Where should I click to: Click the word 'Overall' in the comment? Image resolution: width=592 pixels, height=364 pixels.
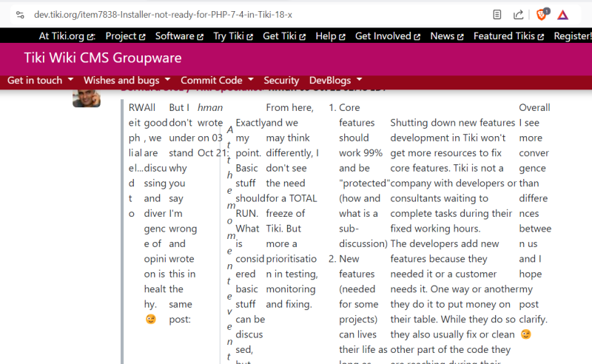pos(534,107)
